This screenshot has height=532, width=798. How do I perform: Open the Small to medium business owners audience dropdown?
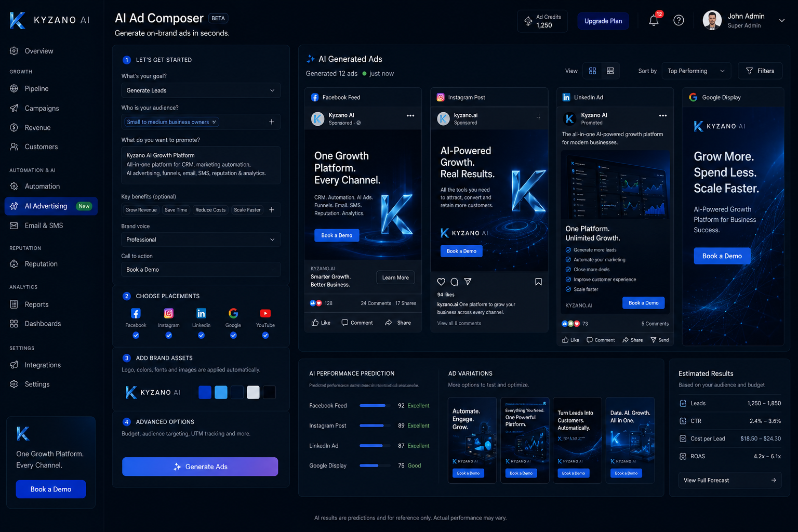[172, 122]
